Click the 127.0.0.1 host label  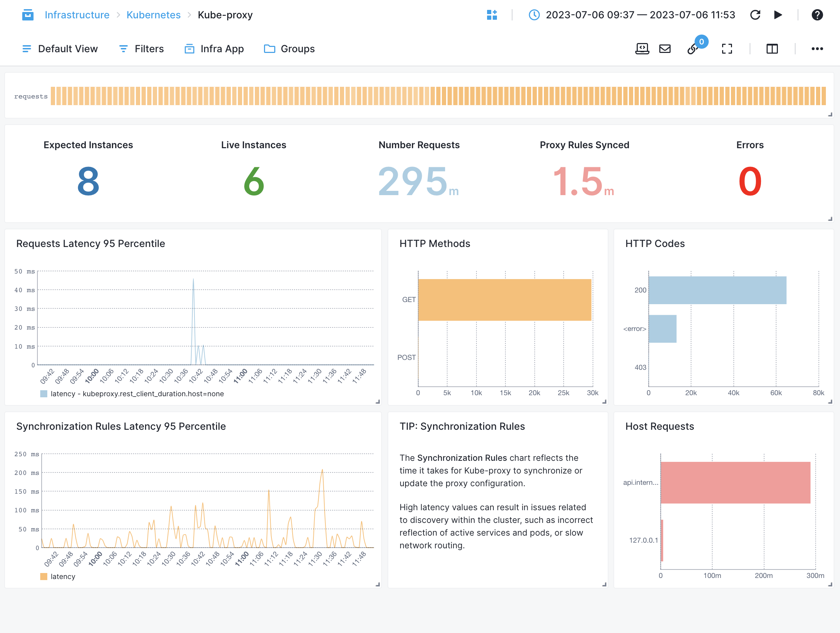(643, 540)
